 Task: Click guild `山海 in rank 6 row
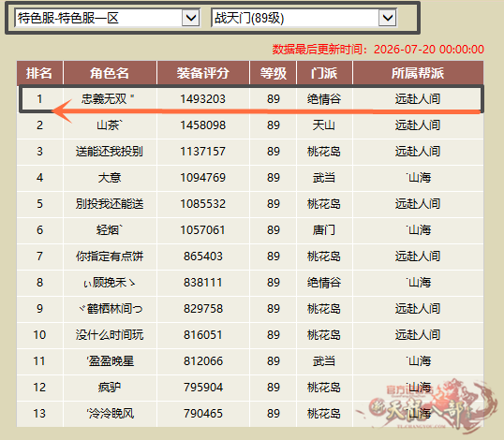(418, 230)
